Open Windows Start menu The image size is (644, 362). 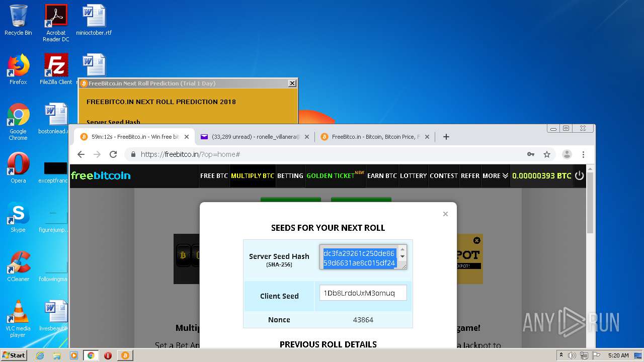coord(14,355)
